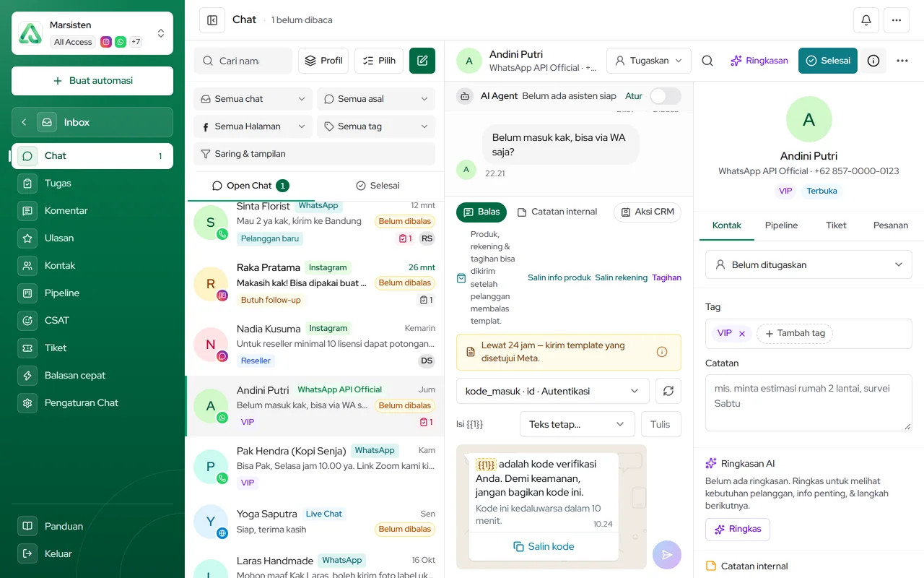The image size is (924, 578).
Task: Click the Buat automasi button
Action: tap(92, 81)
